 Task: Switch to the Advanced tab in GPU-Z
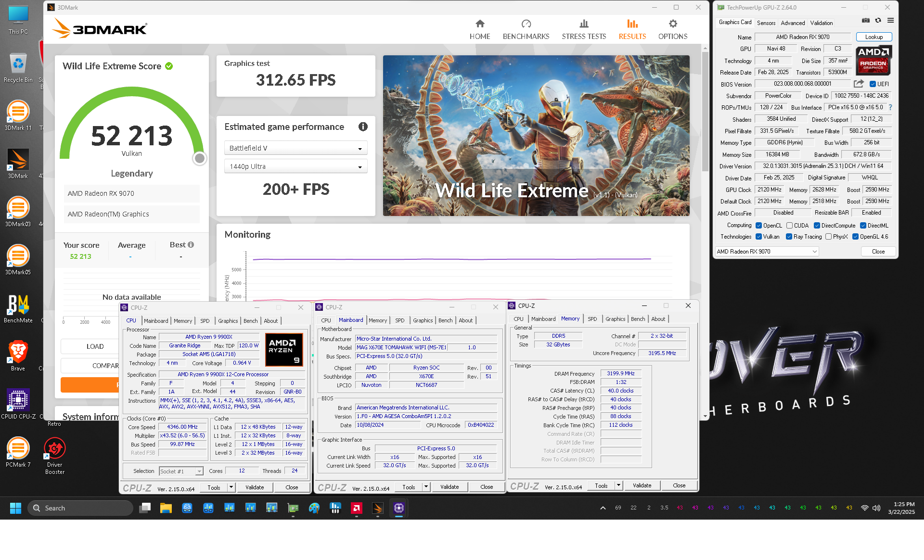point(793,23)
